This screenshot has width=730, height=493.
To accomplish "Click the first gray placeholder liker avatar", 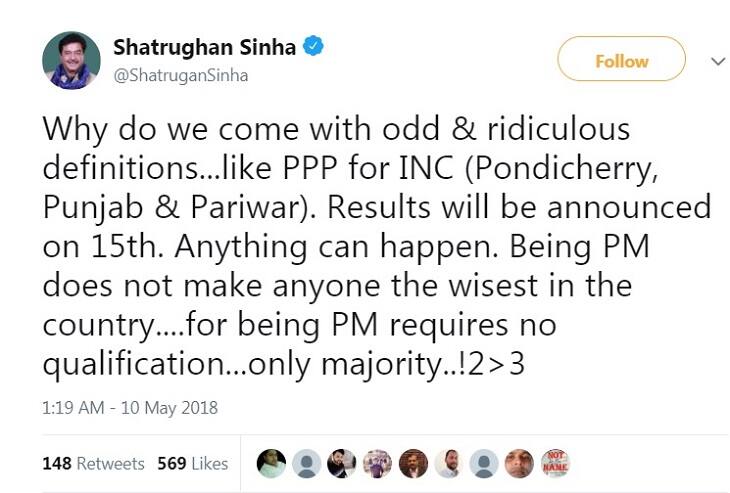I will 307,462.
